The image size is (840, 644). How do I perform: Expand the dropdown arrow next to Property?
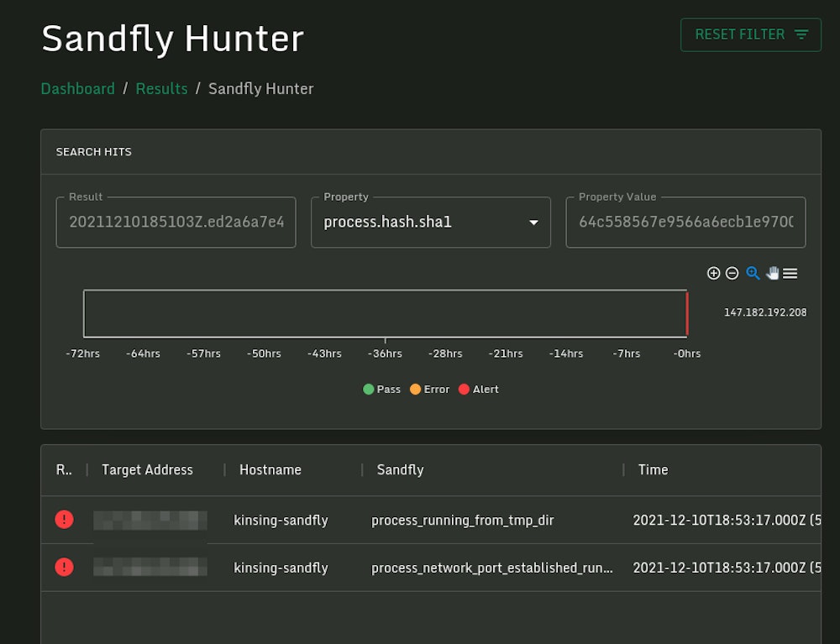click(x=533, y=223)
